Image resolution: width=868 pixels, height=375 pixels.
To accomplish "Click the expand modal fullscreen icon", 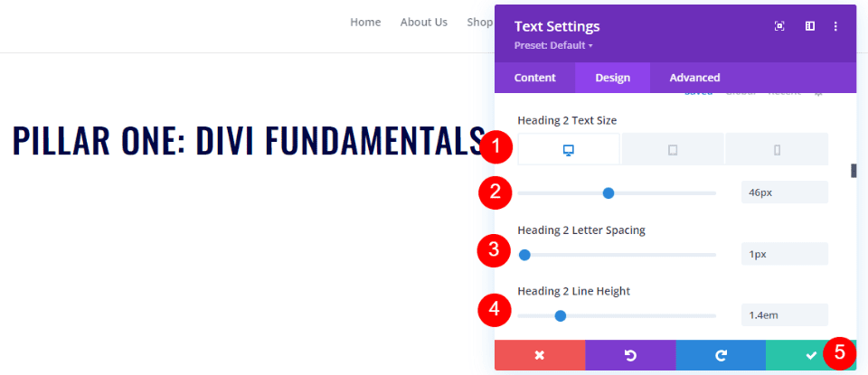I will click(779, 26).
